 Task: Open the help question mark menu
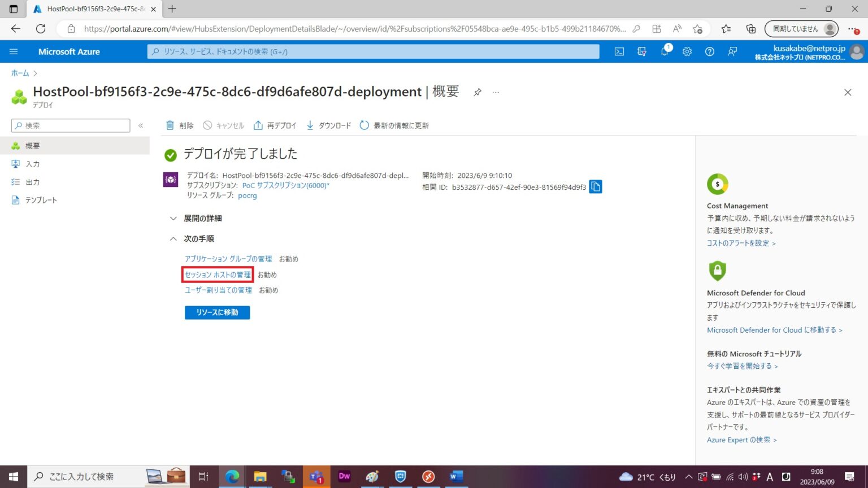(x=710, y=51)
